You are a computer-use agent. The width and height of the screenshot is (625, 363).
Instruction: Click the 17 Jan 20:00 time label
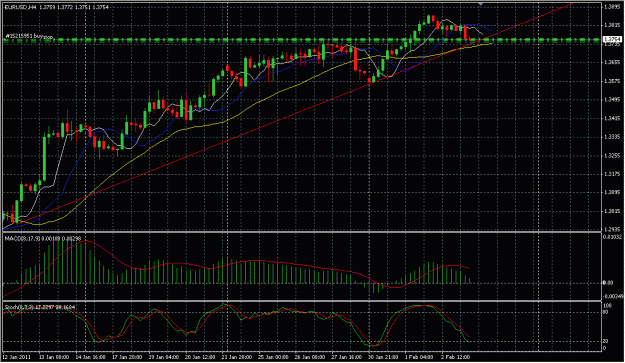pyautogui.click(x=128, y=357)
